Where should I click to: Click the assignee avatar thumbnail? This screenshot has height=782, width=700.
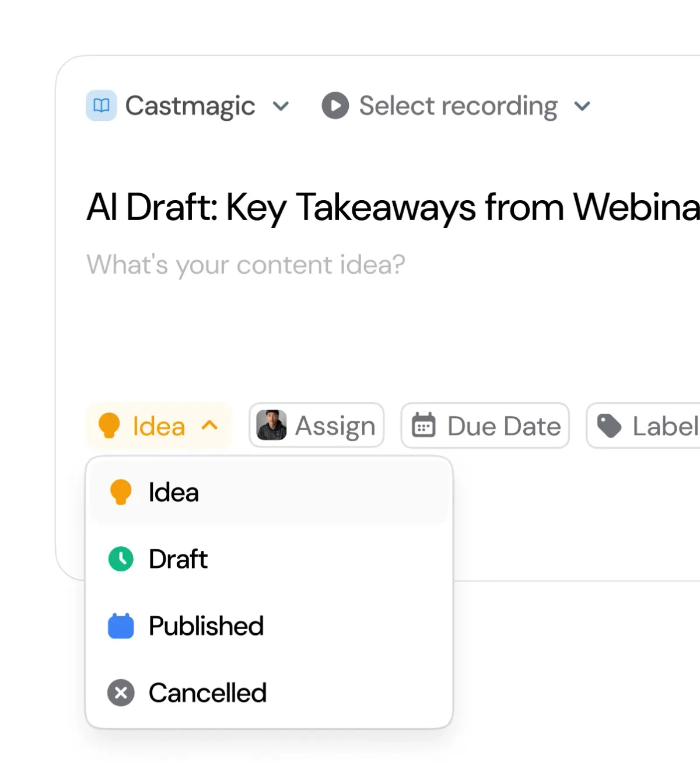click(x=271, y=426)
